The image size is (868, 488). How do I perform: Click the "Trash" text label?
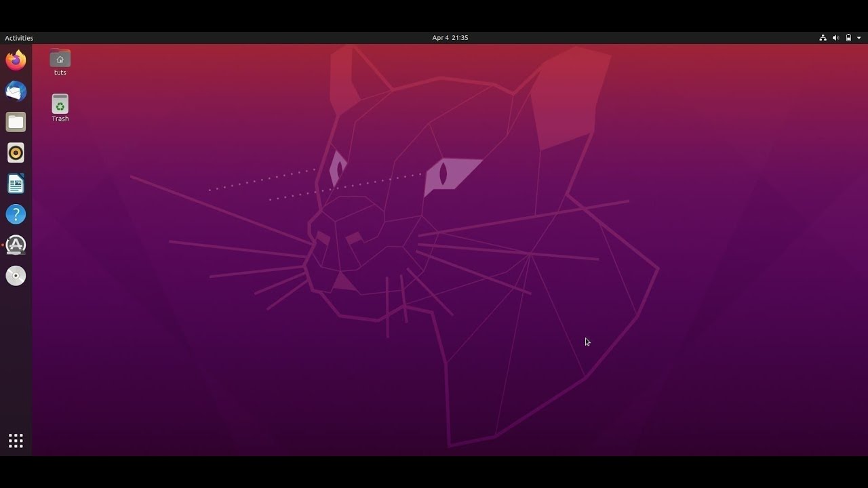[x=60, y=119]
